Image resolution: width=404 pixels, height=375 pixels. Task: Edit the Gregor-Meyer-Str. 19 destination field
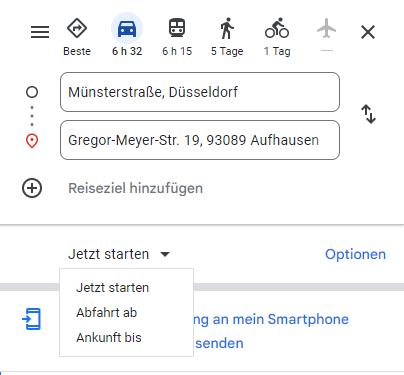point(200,140)
